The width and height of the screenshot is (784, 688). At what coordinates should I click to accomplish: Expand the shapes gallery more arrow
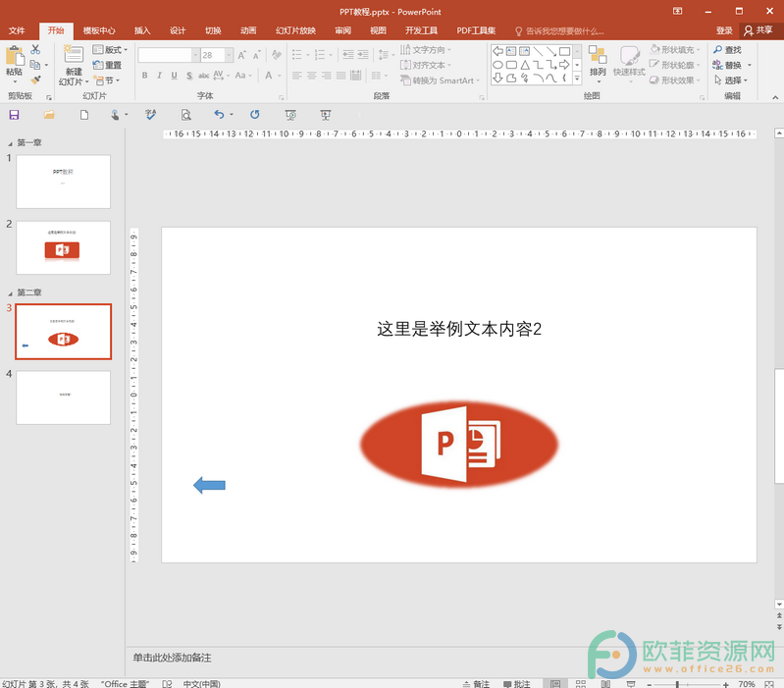pyautogui.click(x=577, y=79)
